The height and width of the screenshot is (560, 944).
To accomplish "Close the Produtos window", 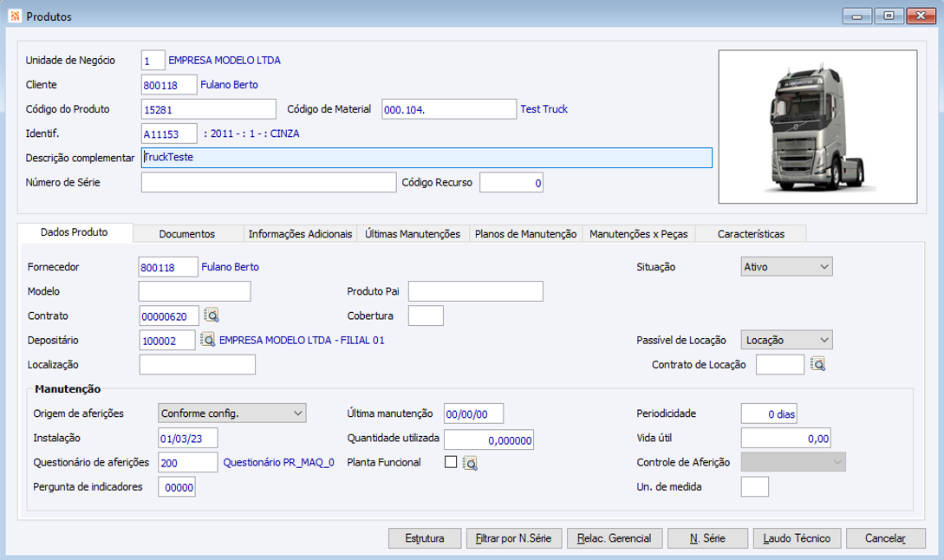I will [x=921, y=16].
